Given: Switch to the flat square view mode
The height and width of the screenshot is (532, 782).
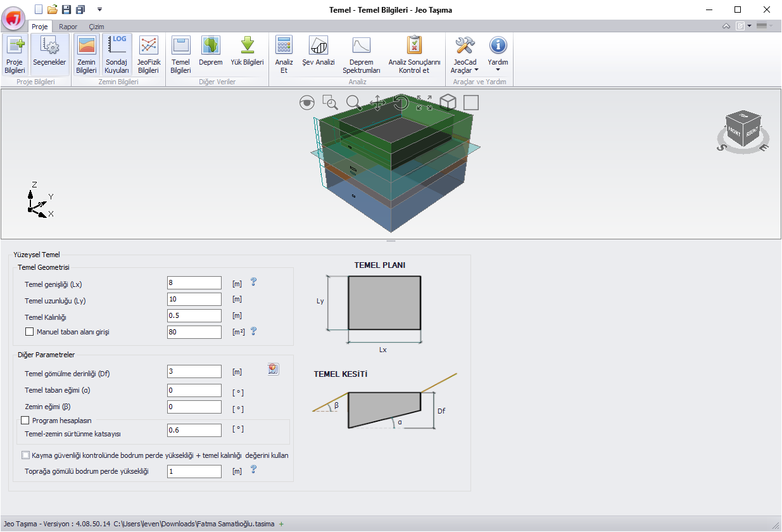Looking at the screenshot, I should 471,103.
